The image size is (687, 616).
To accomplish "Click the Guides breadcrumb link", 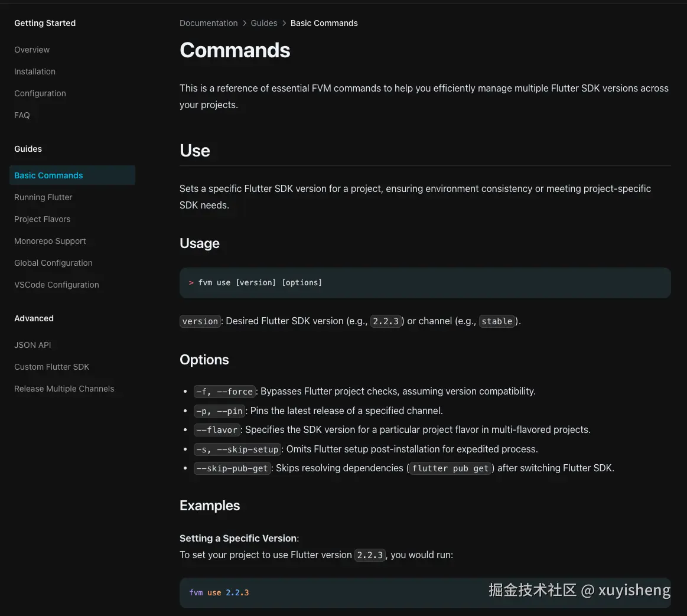I will click(264, 23).
